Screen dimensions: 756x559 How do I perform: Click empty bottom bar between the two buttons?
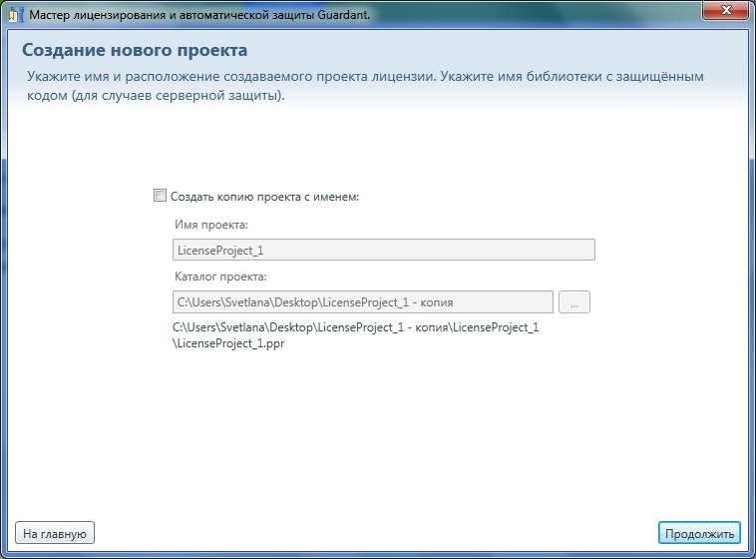point(379,533)
